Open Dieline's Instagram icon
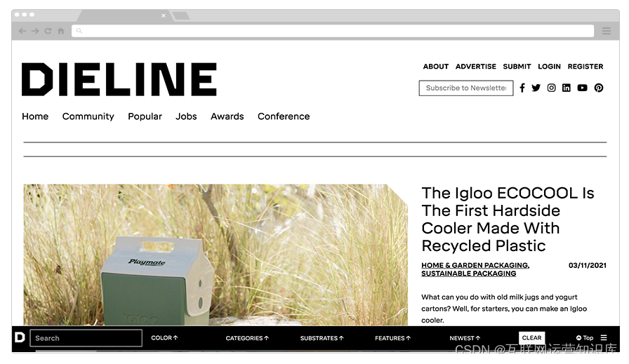Image resolution: width=629 pixels, height=364 pixels. click(552, 88)
